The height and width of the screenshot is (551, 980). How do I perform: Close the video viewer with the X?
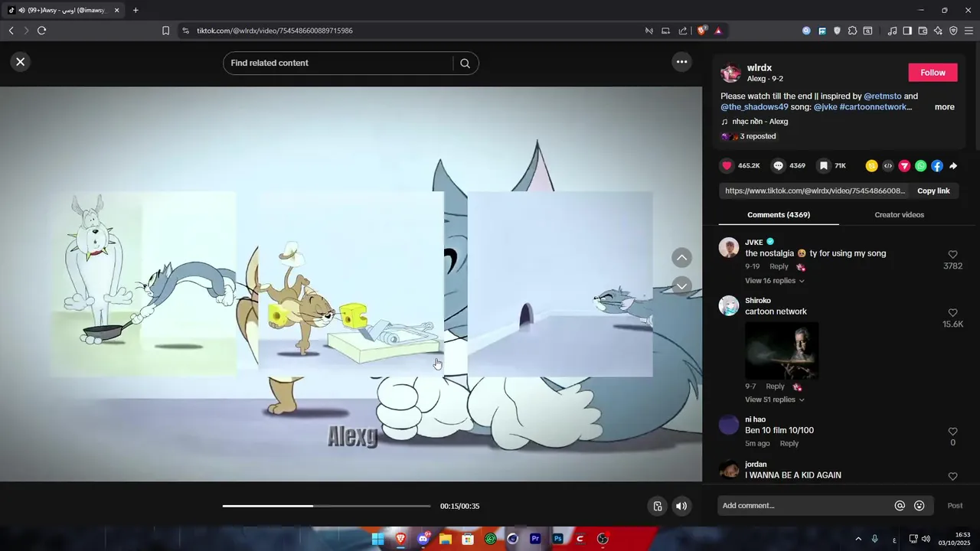[21, 62]
